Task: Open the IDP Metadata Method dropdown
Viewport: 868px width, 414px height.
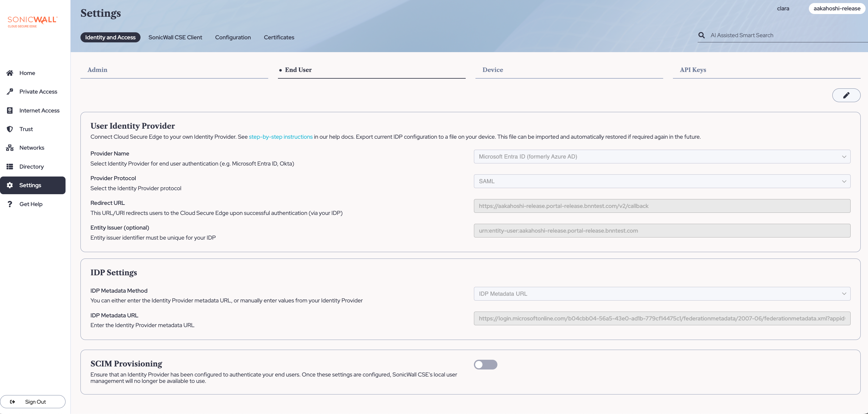Action: 662,294
